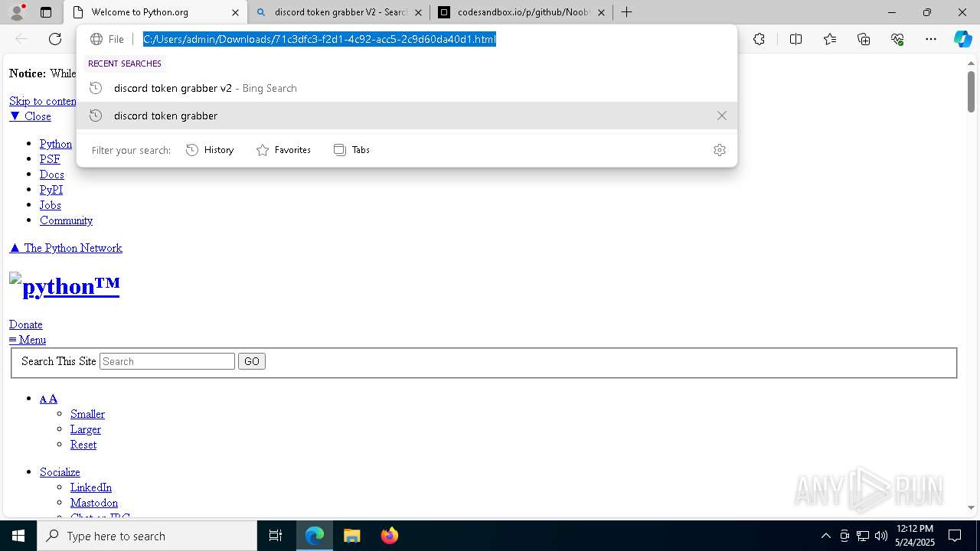Open Collections icon in toolbar
This screenshot has width=980, height=551.
[x=864, y=39]
